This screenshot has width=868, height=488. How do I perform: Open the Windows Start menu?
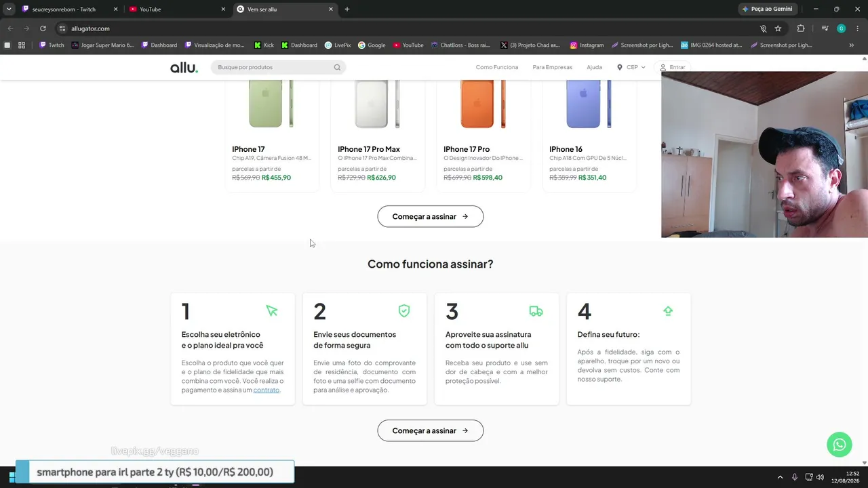(12, 476)
